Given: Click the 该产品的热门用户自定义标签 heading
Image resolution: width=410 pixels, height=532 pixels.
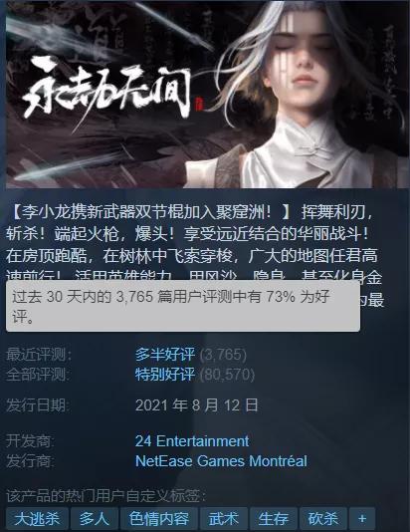Looking at the screenshot, I should [x=105, y=496].
